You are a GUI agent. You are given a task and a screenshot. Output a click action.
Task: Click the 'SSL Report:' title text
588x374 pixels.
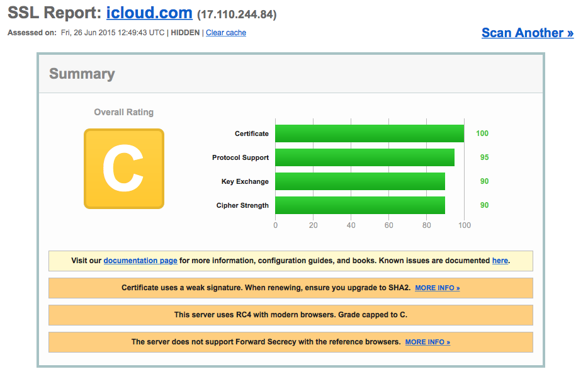point(55,13)
